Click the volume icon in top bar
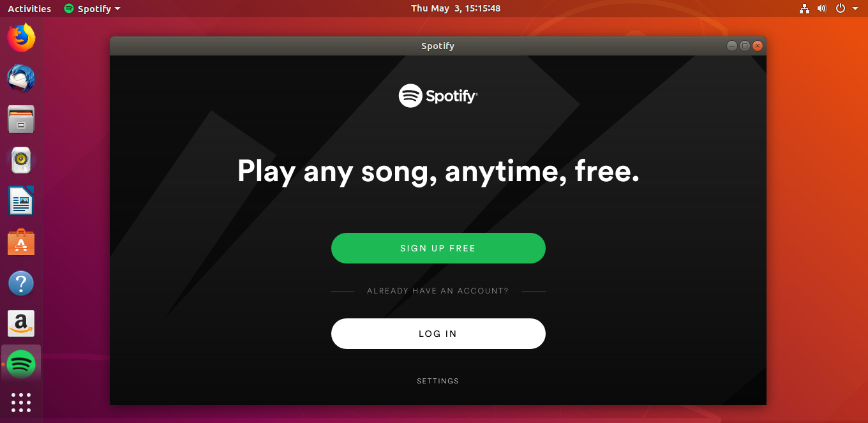Viewport: 868px width, 423px height. [x=822, y=8]
